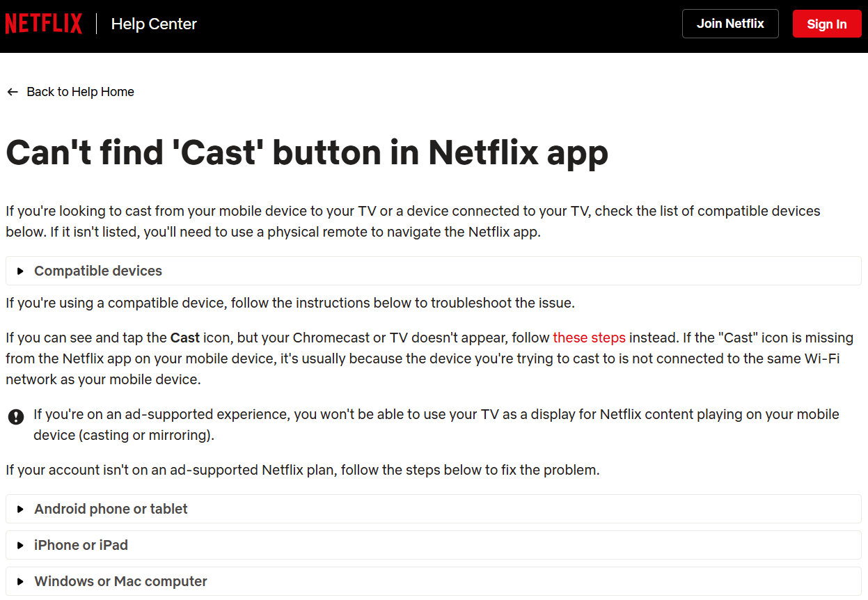
Task: Follow the 'these steps' link
Action: (589, 338)
